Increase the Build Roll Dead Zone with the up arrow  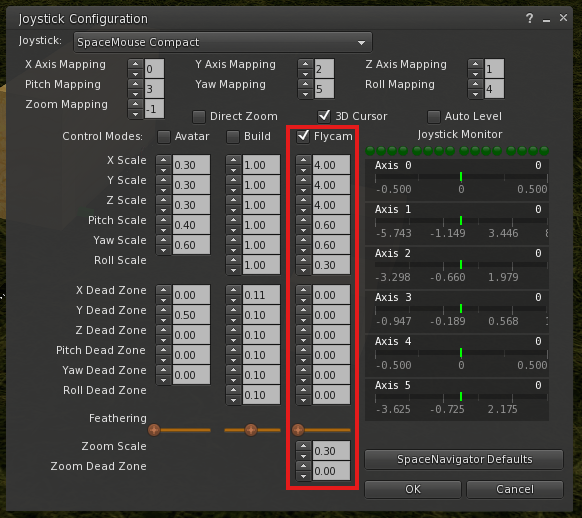[233, 390]
